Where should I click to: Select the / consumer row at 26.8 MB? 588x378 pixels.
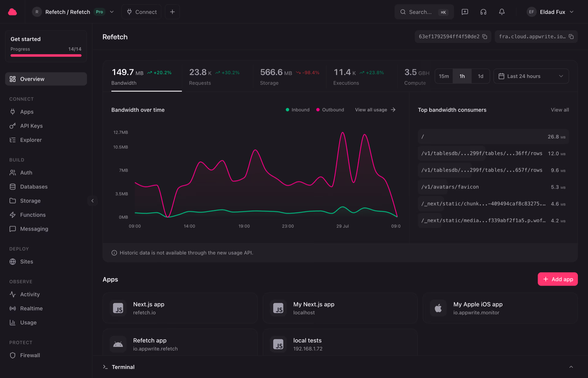click(x=493, y=137)
